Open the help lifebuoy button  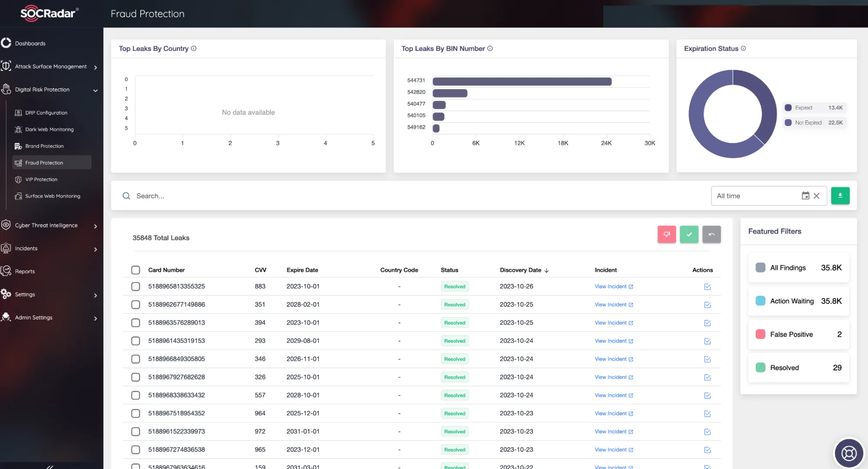click(848, 453)
